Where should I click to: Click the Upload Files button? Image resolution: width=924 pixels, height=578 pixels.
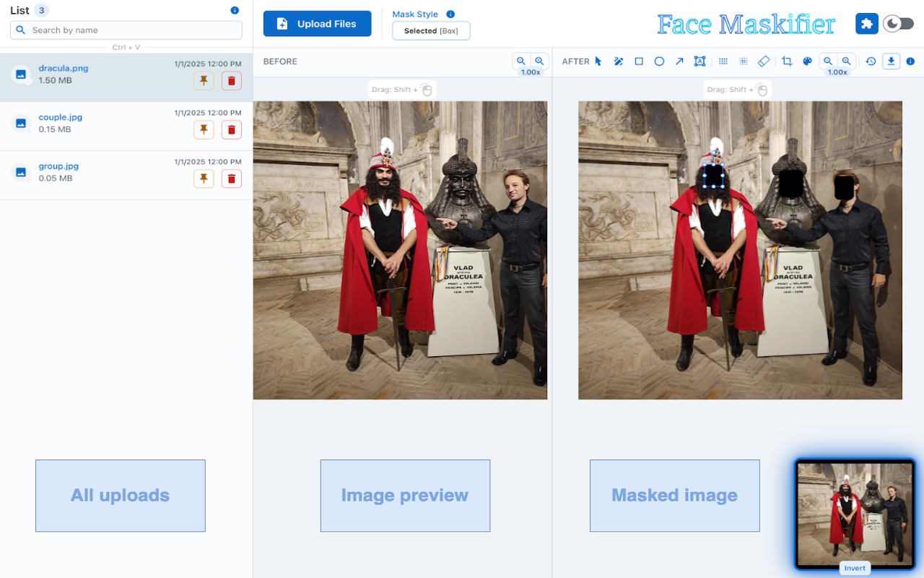317,23
